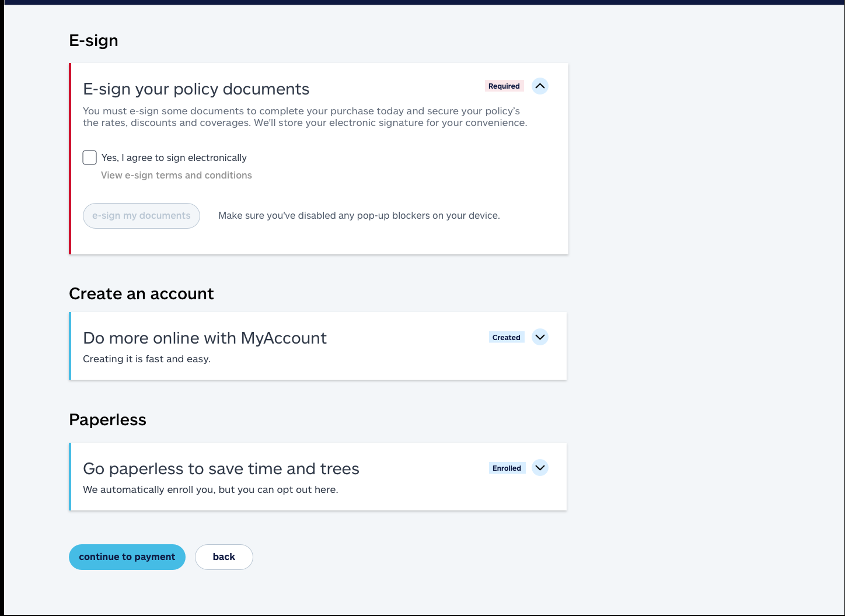Click 'continue to payment' button
The image size is (845, 616).
[x=127, y=557]
